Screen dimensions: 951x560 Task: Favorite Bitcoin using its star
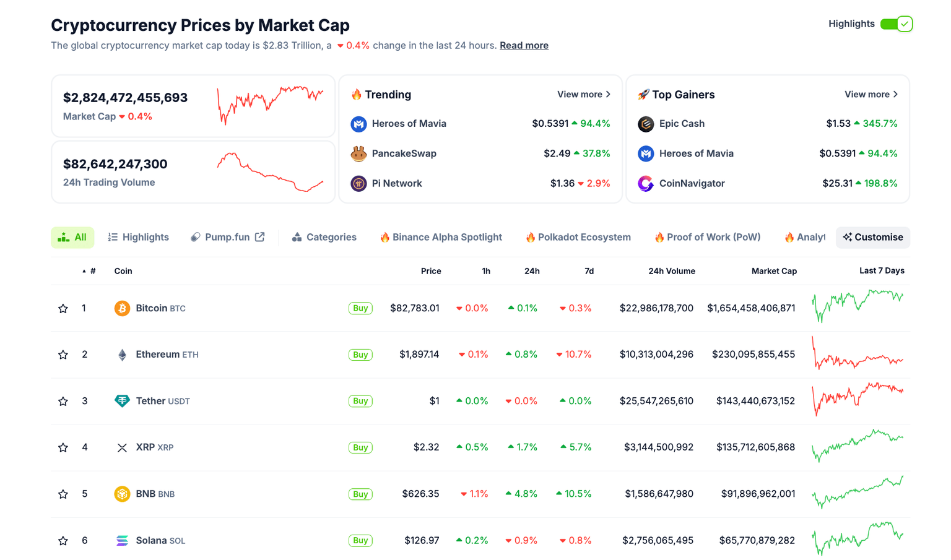click(63, 308)
